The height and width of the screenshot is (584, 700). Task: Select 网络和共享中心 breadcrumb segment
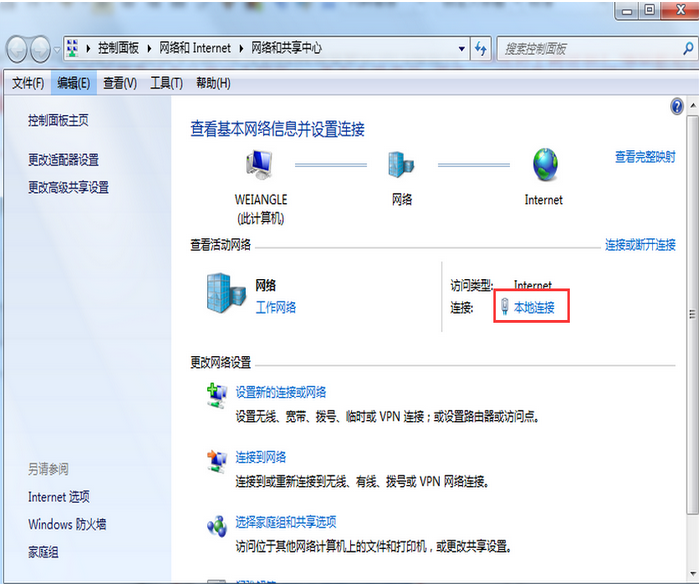(286, 48)
